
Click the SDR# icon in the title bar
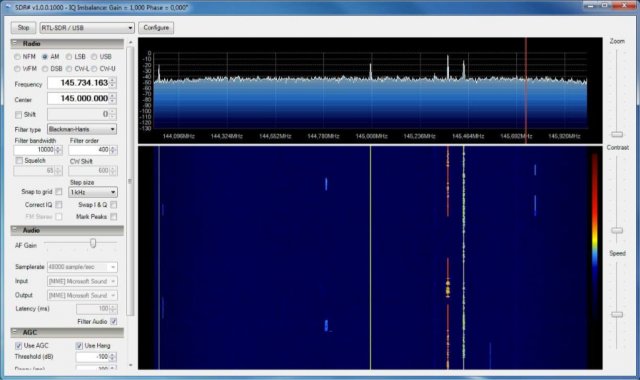point(8,7)
